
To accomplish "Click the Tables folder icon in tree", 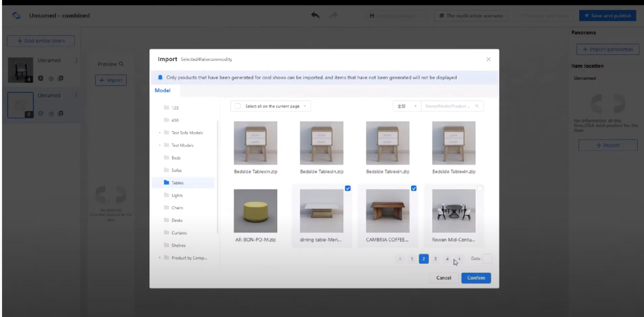I will tap(166, 183).
